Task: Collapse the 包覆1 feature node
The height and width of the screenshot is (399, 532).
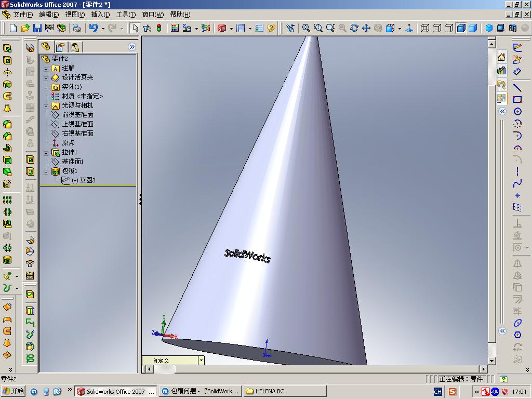Action: tap(46, 172)
